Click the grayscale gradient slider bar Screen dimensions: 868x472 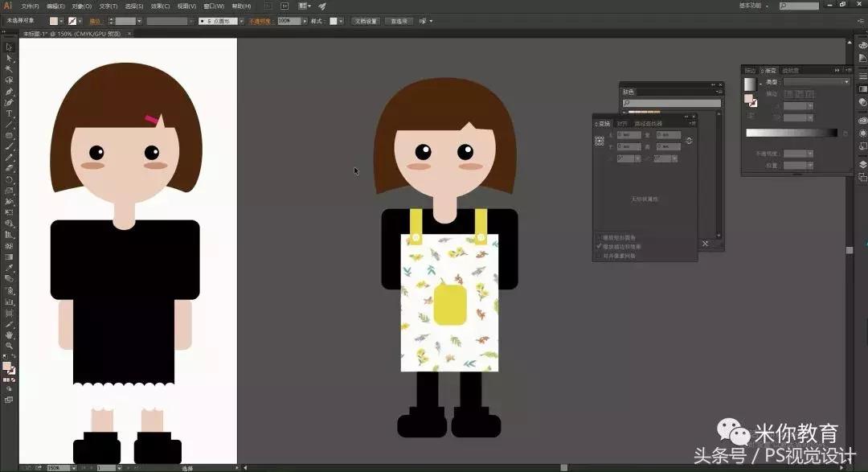791,133
